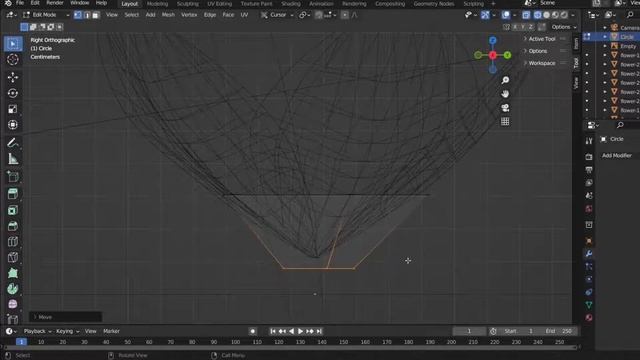Select the Transform tool
Image resolution: width=640 pixels, height=360 pixels.
tap(13, 124)
